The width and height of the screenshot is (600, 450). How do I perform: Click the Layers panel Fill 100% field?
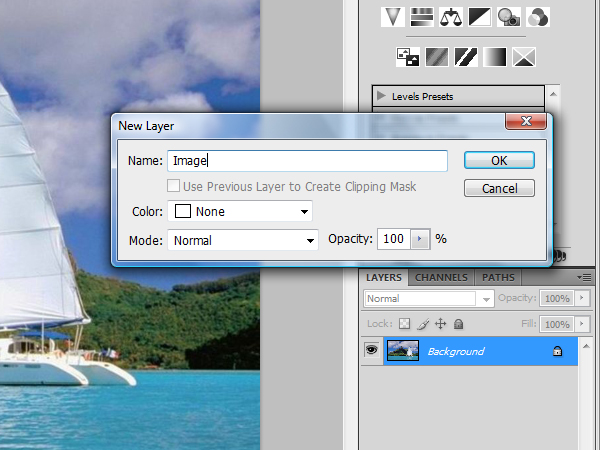557,324
